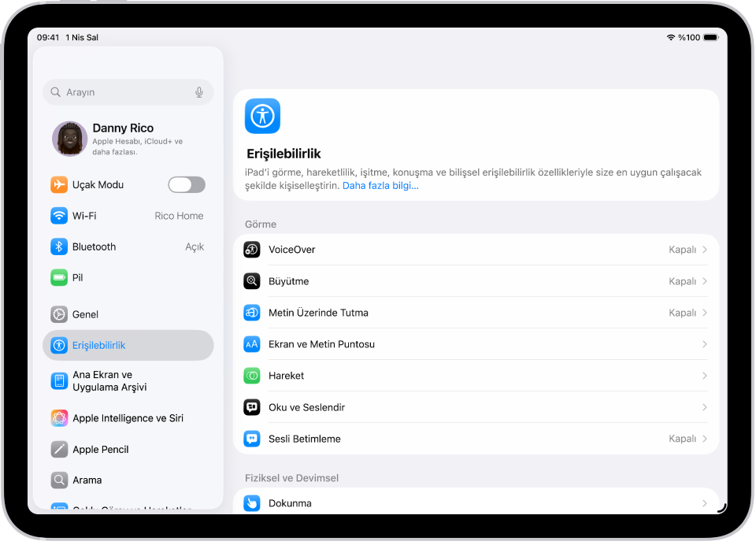
Task: Select Genel in the sidebar
Action: 128,314
